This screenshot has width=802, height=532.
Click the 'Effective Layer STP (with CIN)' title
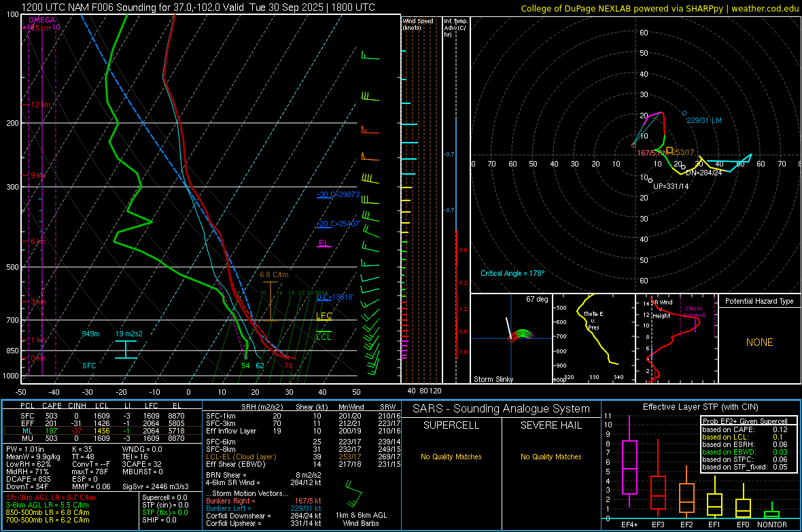coord(701,407)
